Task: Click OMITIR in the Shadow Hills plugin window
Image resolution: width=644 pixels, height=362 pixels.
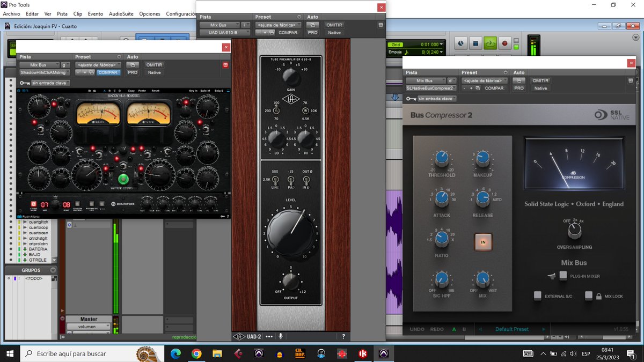Action: tap(154, 65)
